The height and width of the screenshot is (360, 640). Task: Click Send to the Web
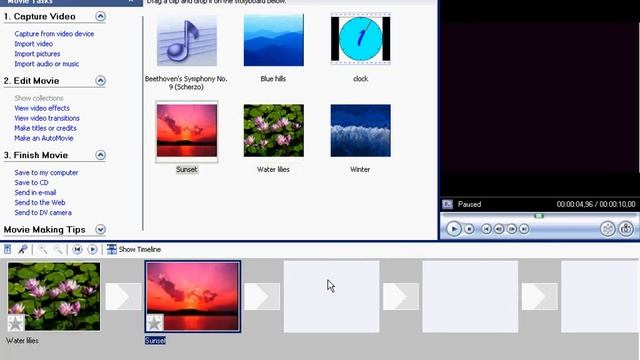pyautogui.click(x=40, y=202)
